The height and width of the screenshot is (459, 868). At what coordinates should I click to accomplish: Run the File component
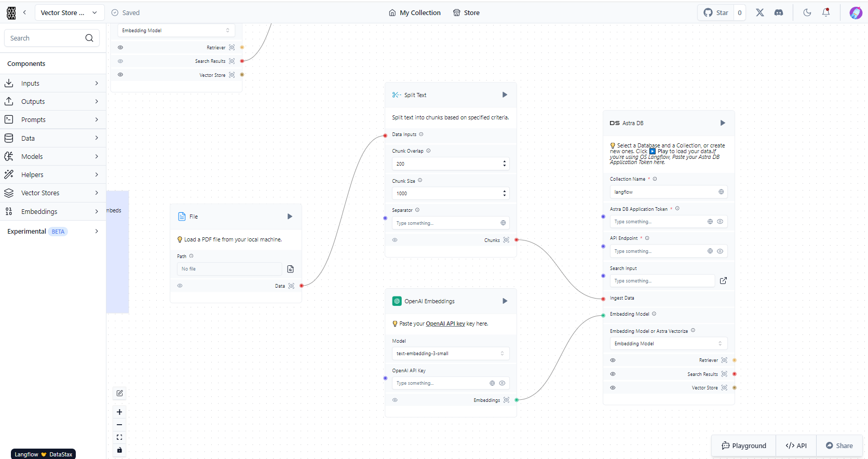click(x=290, y=217)
